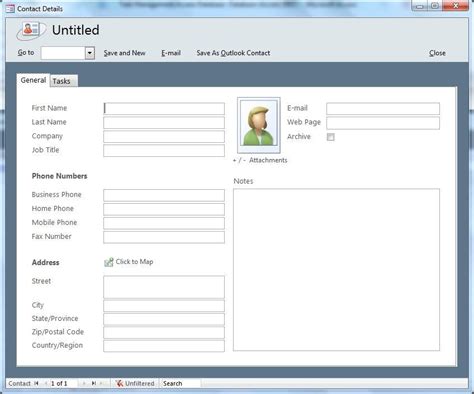Open the Click to Map link
Screen dimensions: 474x394
pyautogui.click(x=134, y=262)
